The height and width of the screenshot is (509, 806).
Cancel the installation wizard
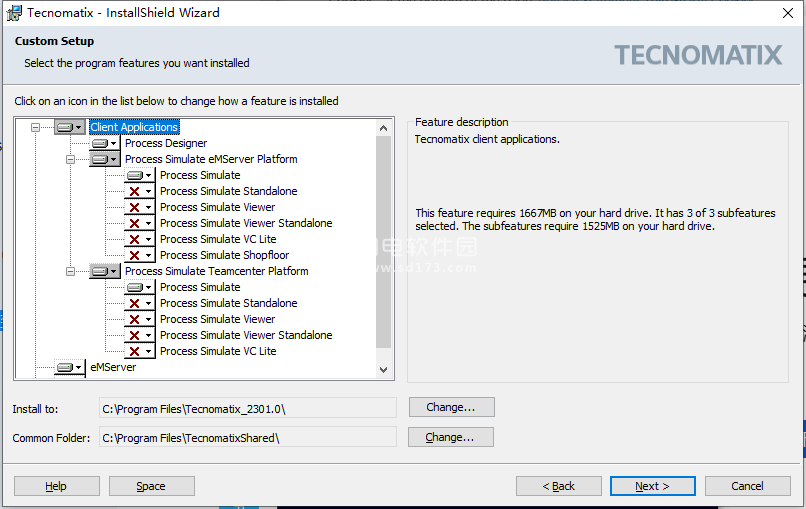point(747,486)
